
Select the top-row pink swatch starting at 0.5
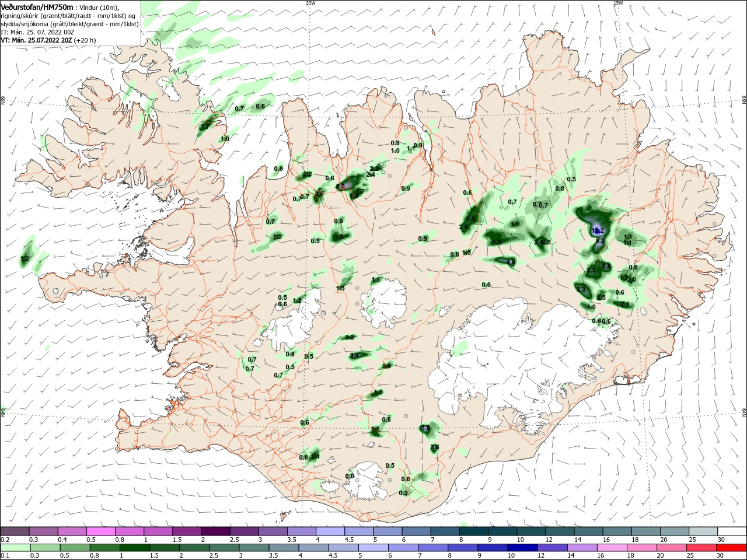pos(100,531)
